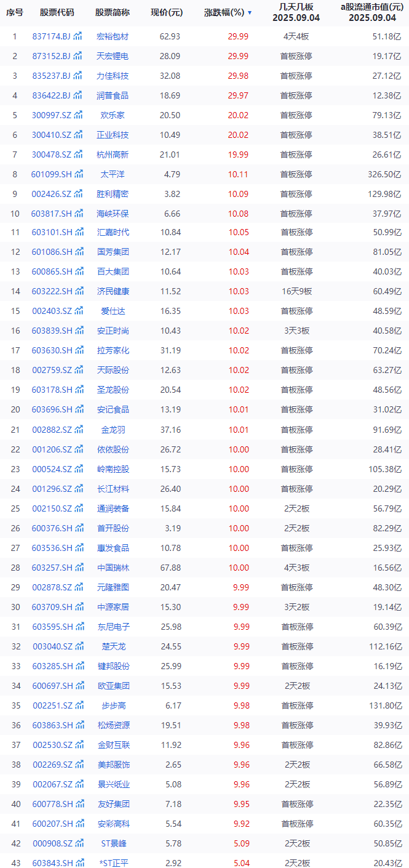Viewport: 409px width, 868px height.
Task: Click chart icon next to 603696.SH
Action: [x=78, y=409]
